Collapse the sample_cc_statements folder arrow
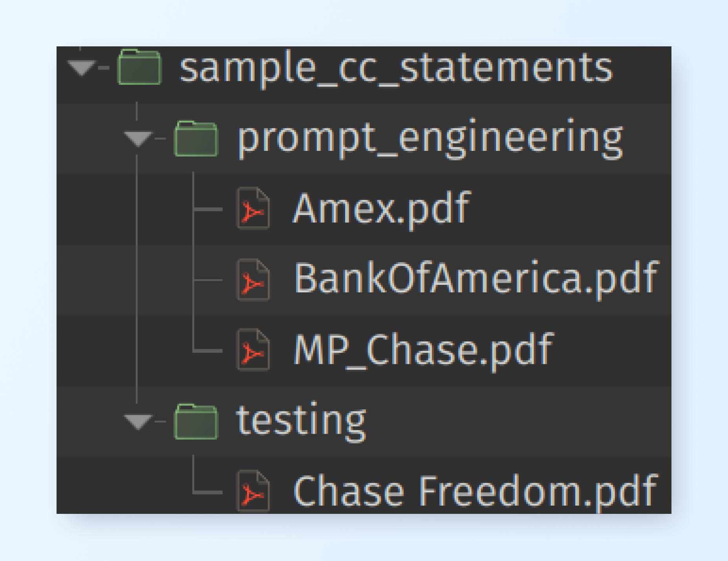The image size is (728, 561). click(x=82, y=67)
